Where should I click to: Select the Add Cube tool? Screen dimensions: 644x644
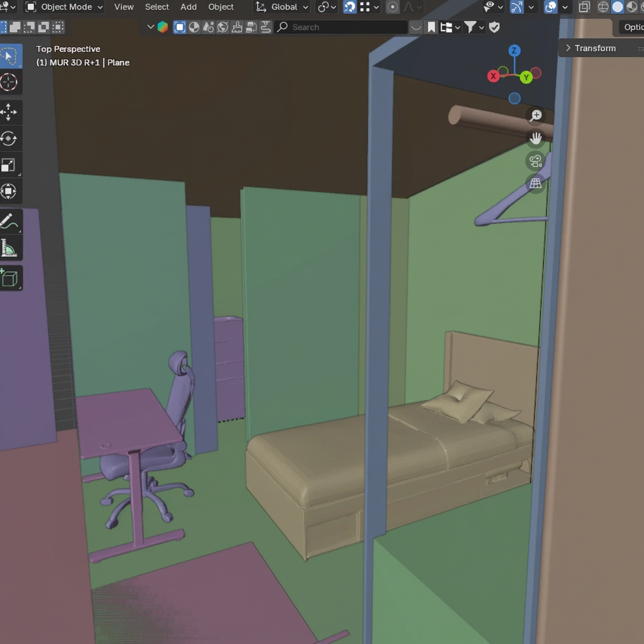pos(9,277)
